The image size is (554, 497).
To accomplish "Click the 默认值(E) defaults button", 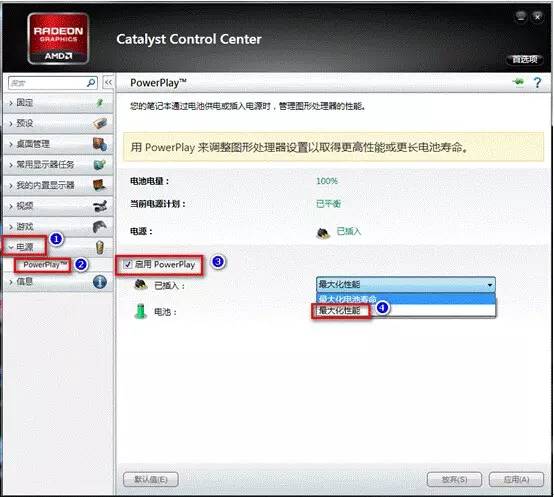I will pyautogui.click(x=151, y=479).
